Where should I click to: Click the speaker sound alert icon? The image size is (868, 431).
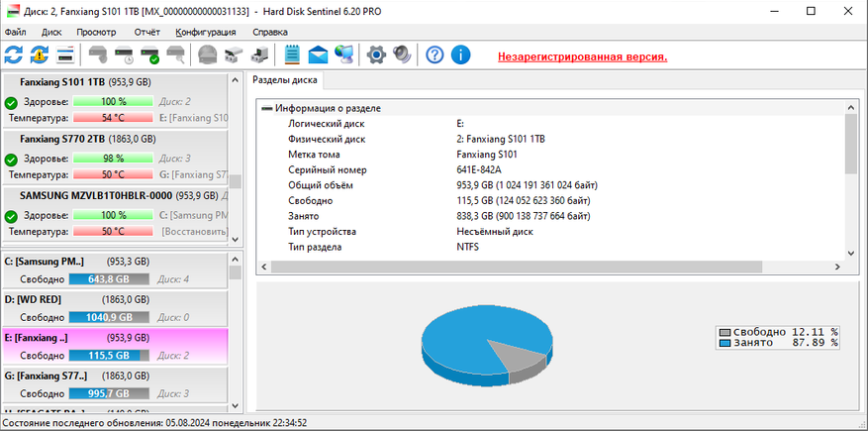tap(403, 54)
